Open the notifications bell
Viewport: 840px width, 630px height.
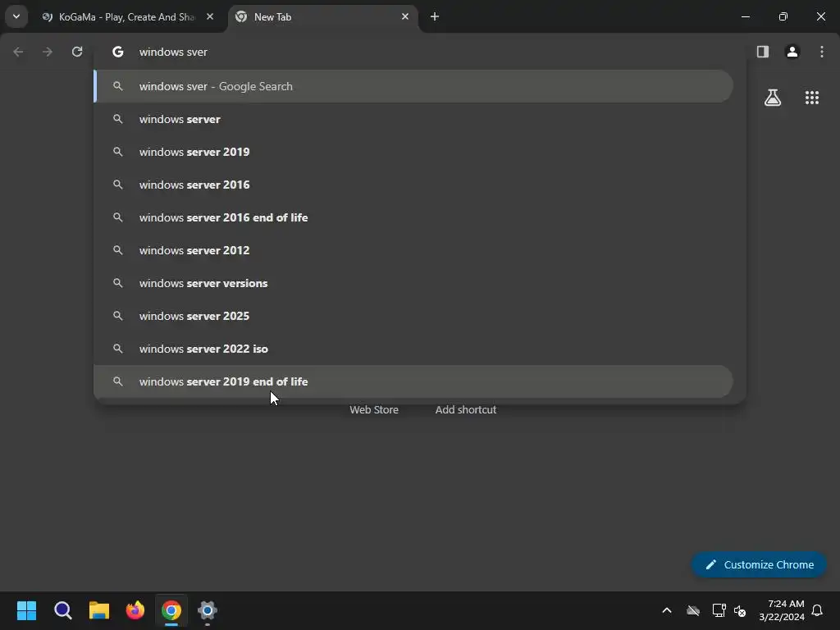click(x=817, y=610)
